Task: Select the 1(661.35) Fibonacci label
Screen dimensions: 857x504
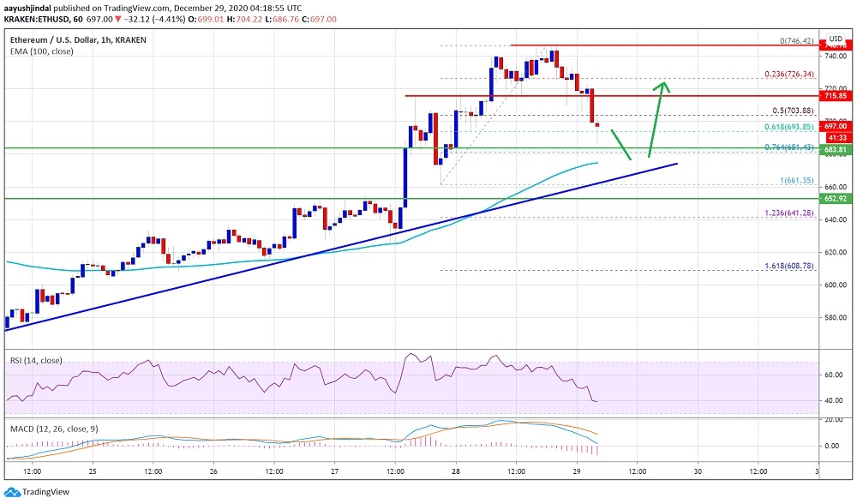Action: pos(797,180)
